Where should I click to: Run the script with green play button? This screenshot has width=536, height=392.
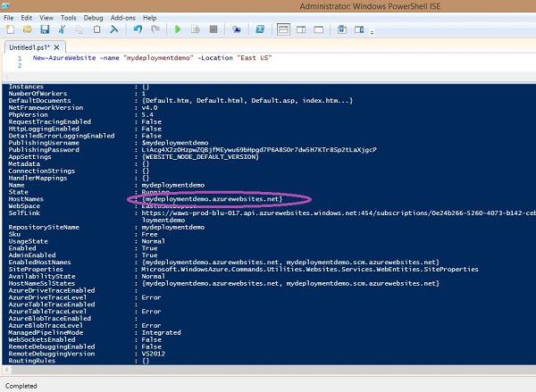[x=178, y=29]
